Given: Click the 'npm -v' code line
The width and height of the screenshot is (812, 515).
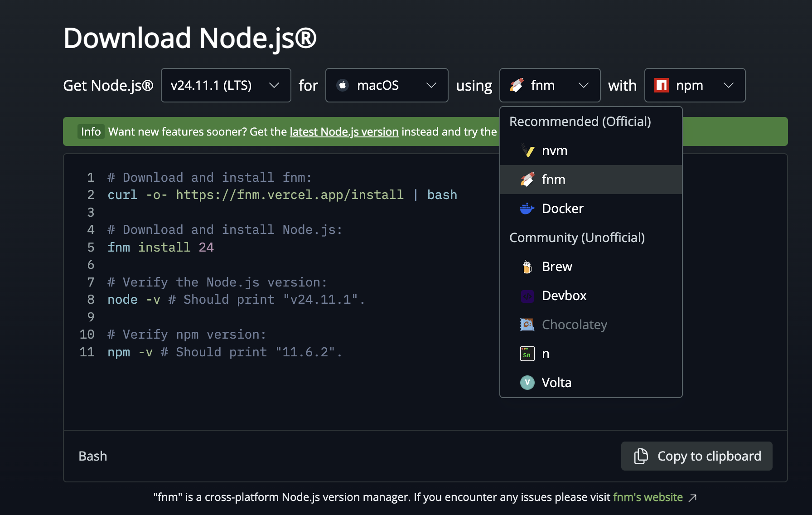Looking at the screenshot, I should click(225, 352).
